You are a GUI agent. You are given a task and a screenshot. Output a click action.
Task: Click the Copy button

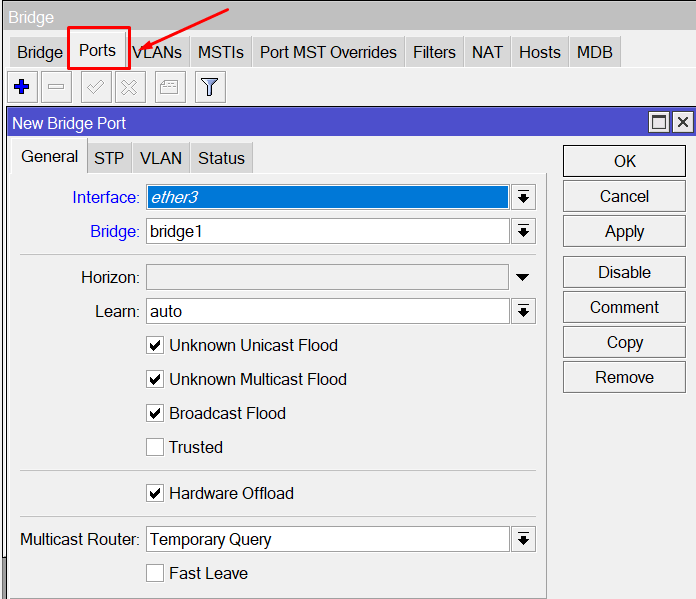click(x=624, y=342)
